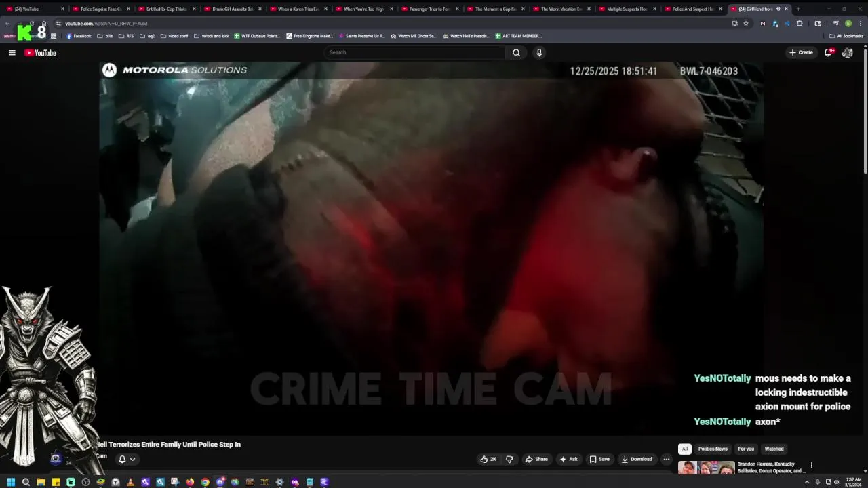Viewport: 868px width, 488px height.
Task: Open the taskbar clock and date
Action: [x=852, y=482]
